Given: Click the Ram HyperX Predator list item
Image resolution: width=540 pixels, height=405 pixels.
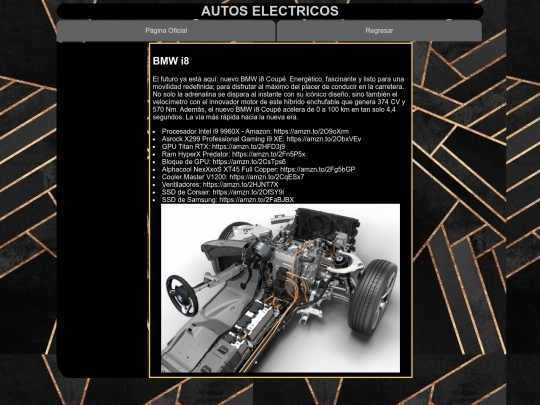Looking at the screenshot, I should [233, 154].
